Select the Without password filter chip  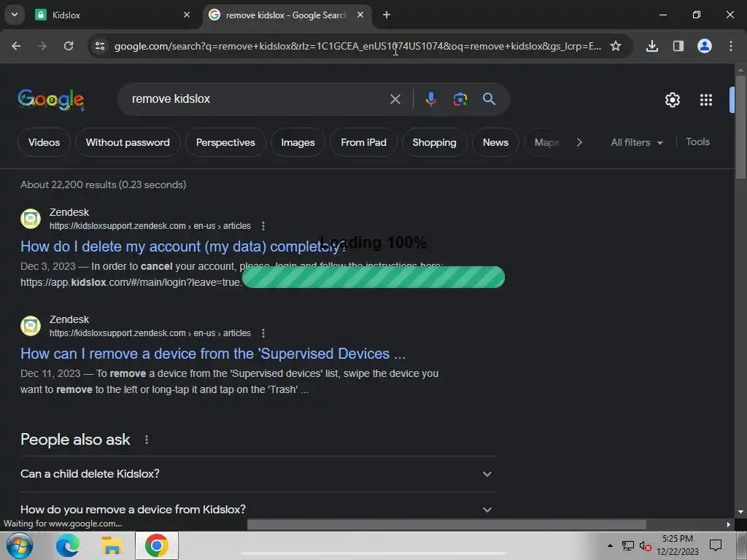click(x=128, y=142)
